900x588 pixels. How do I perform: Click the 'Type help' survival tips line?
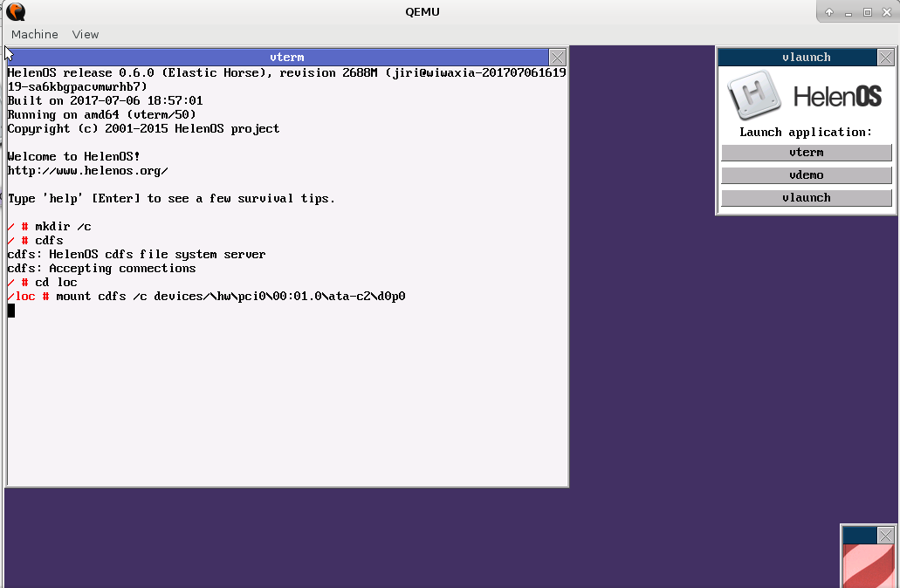[x=171, y=199]
